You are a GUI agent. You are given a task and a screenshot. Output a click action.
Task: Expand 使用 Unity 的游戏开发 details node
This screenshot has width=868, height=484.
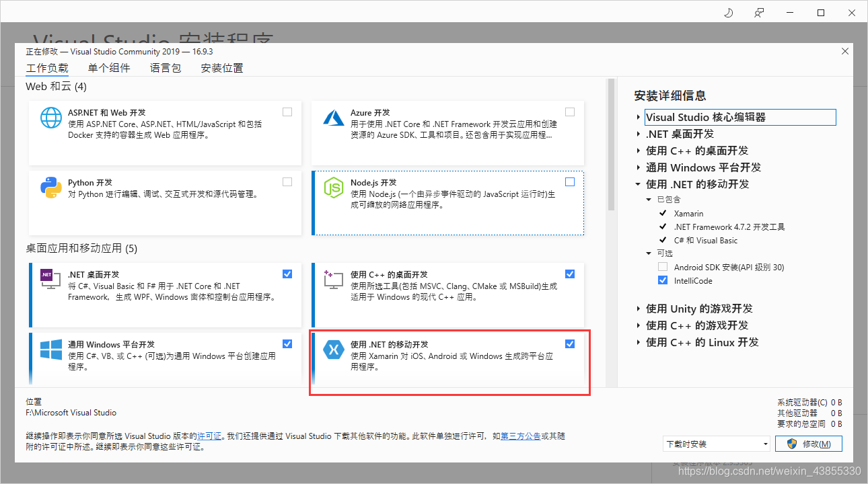(638, 309)
